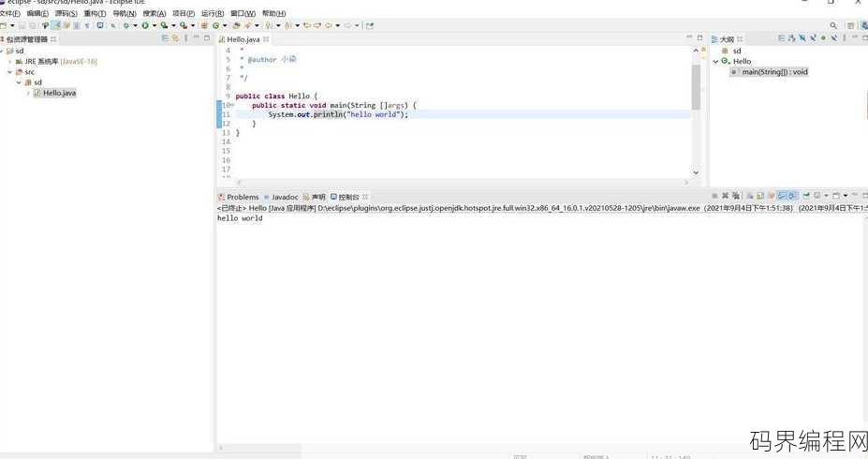Click Collapse All icon in outline toolbar
868x459 pixels.
click(782, 37)
